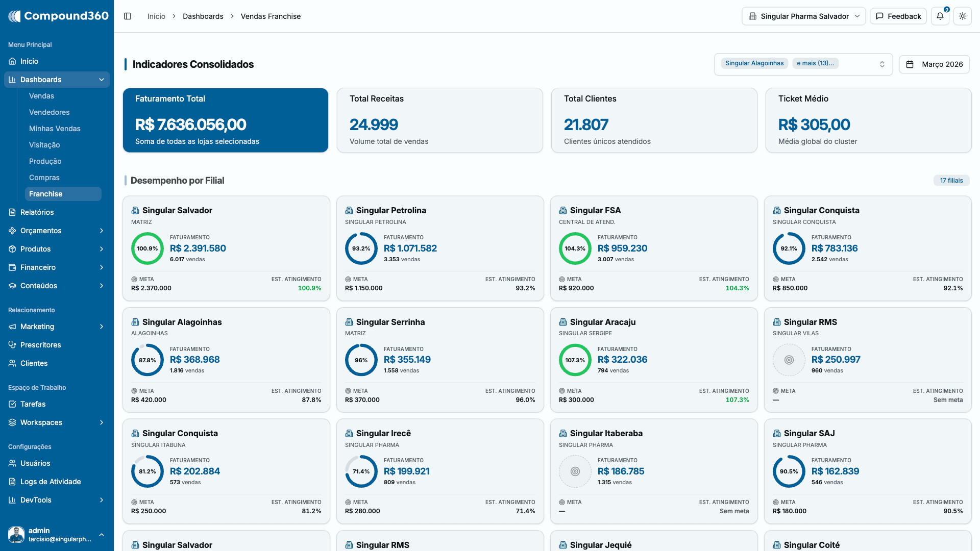This screenshot has height=551, width=980.
Task: Click building icon on Singular Aracaju card
Action: pos(563,322)
